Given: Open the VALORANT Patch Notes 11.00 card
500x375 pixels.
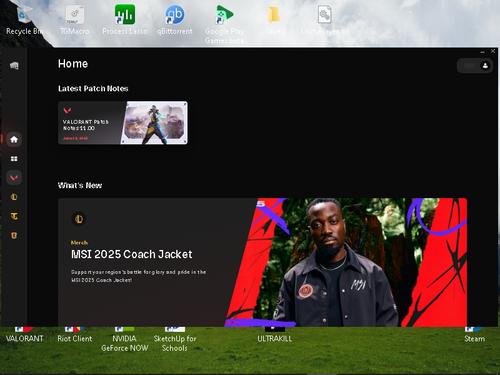Looking at the screenshot, I should point(123,123).
